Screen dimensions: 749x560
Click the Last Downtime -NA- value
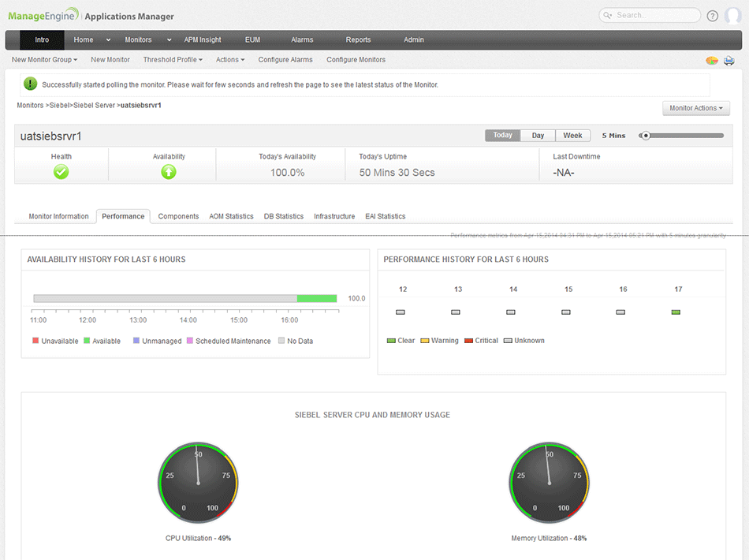(x=564, y=173)
